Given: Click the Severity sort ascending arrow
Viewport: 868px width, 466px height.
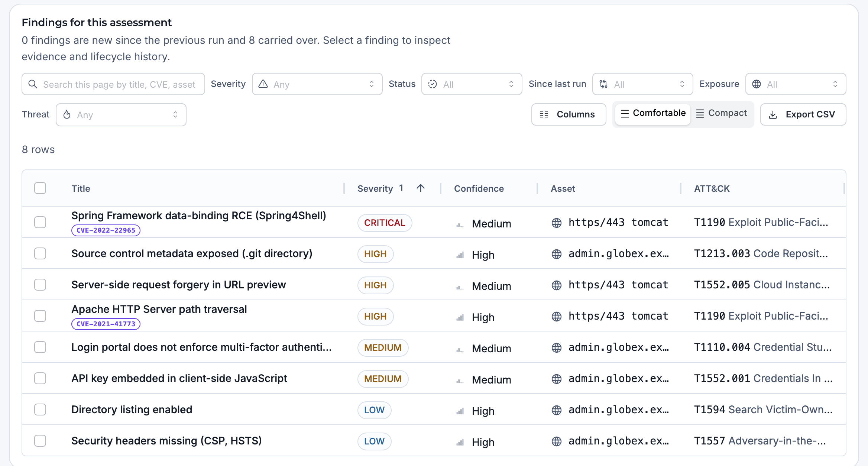Looking at the screenshot, I should point(421,188).
